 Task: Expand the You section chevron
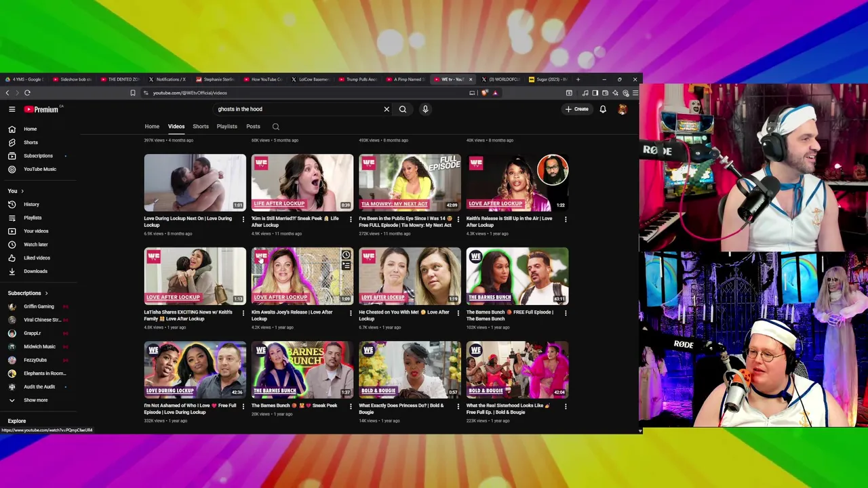click(x=22, y=191)
